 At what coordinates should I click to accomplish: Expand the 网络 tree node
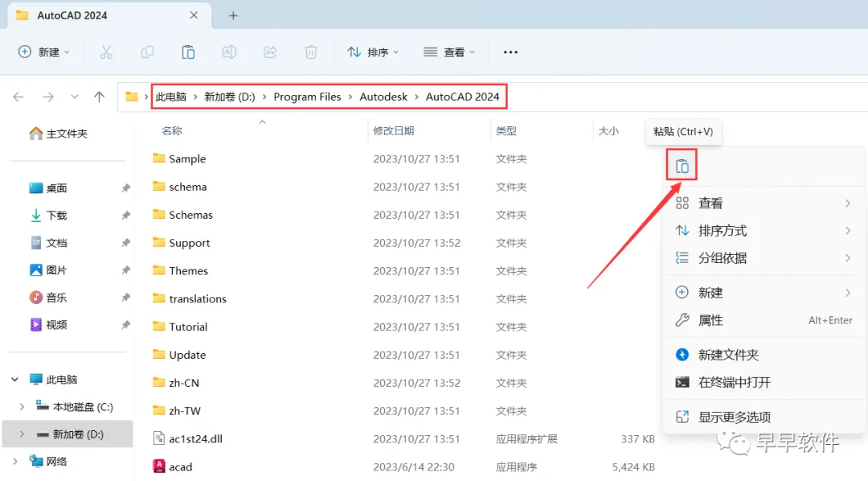[x=15, y=461]
